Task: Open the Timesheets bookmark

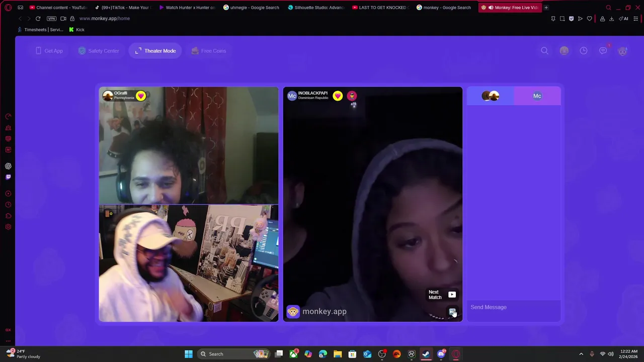Action: pos(40,30)
